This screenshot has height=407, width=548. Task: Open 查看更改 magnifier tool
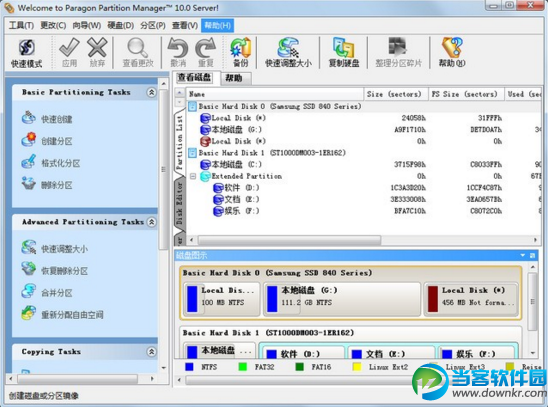click(x=138, y=53)
